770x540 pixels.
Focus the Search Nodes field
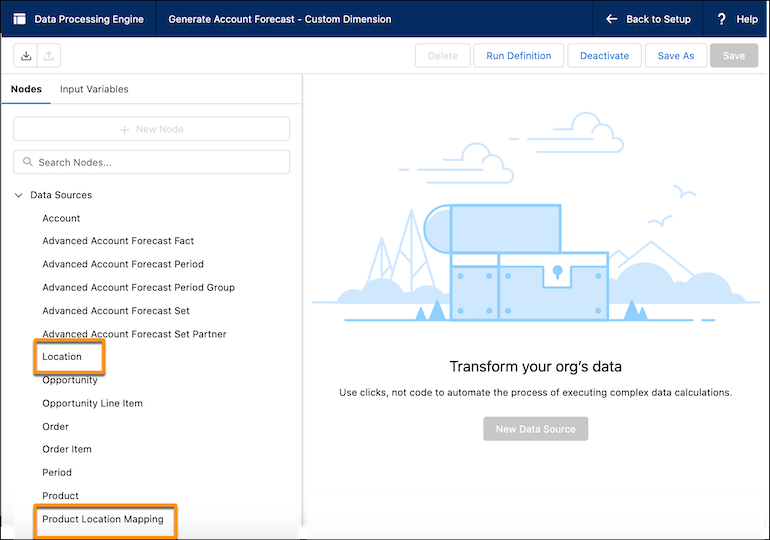click(152, 162)
